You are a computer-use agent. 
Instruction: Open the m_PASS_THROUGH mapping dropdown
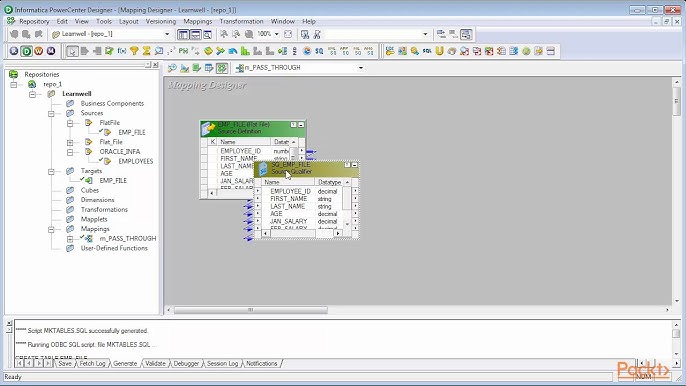(361, 68)
